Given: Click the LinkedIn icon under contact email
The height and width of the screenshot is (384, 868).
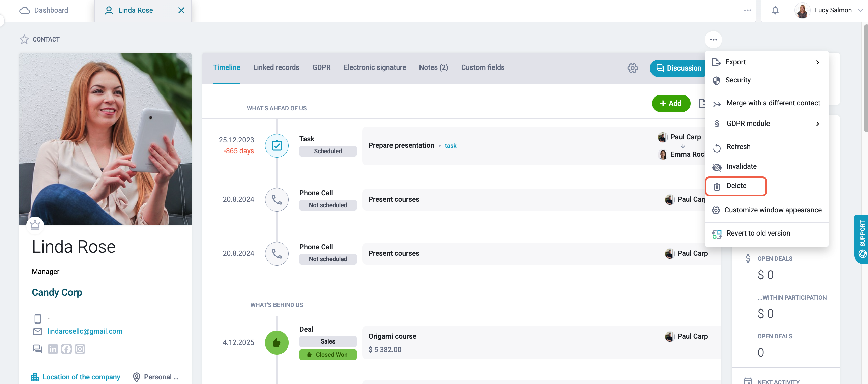Looking at the screenshot, I should tap(53, 349).
